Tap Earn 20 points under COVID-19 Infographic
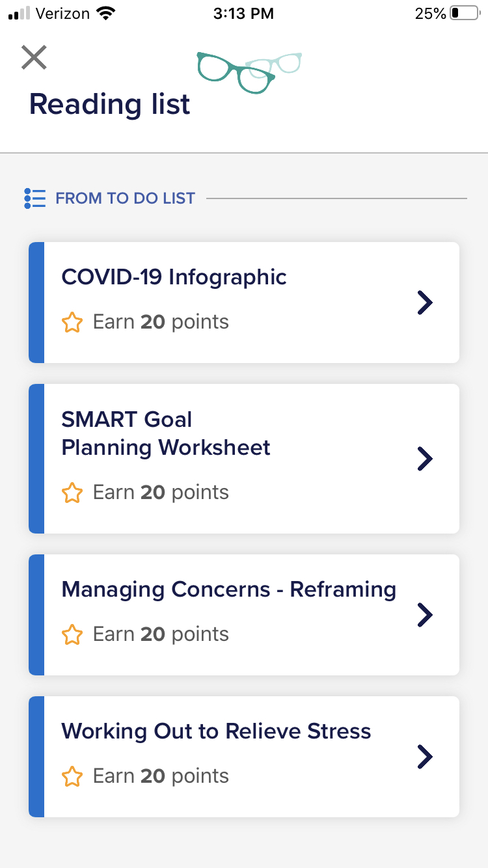 (x=161, y=322)
